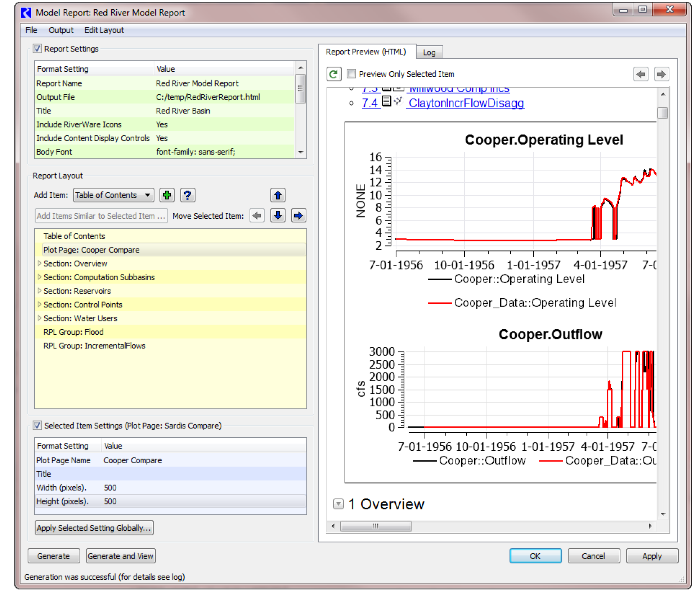The image size is (700, 593).
Task: Open the Edit Layout menu
Action: coord(104,30)
